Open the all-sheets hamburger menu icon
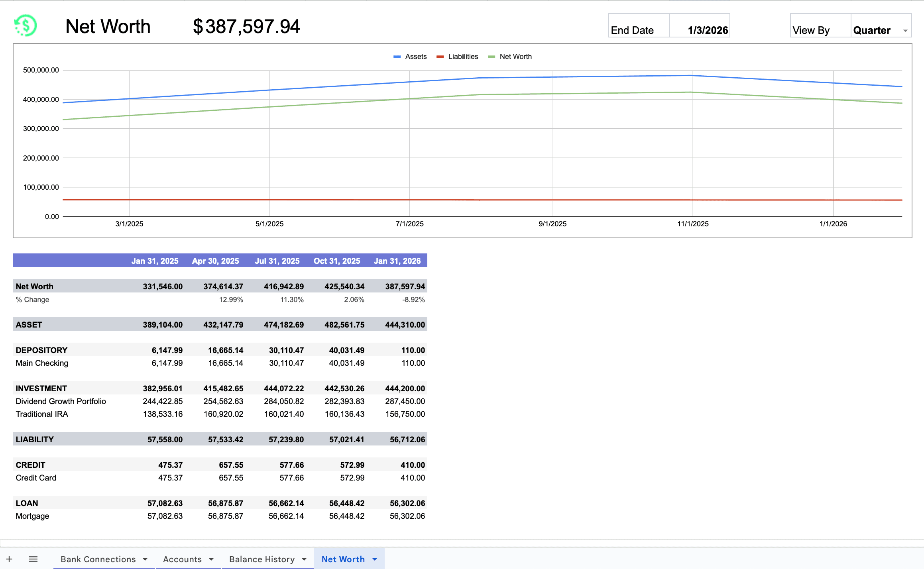 (x=33, y=559)
